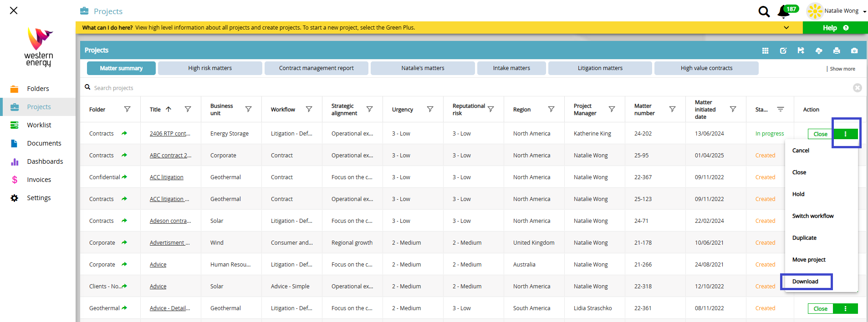Click Close button for matter 22-361
This screenshot has width=868, height=322.
[x=821, y=308]
